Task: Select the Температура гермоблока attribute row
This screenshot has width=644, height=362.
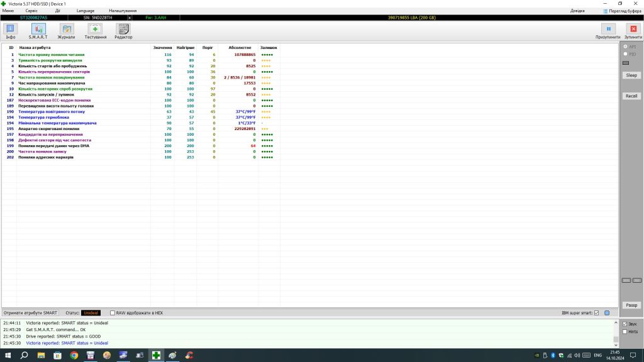Action: point(141,118)
